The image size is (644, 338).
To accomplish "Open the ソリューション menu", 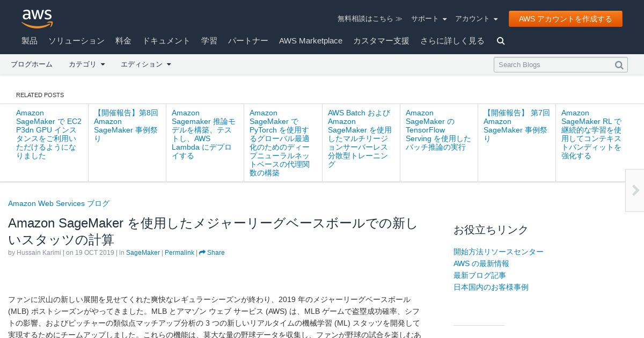I will (x=76, y=41).
